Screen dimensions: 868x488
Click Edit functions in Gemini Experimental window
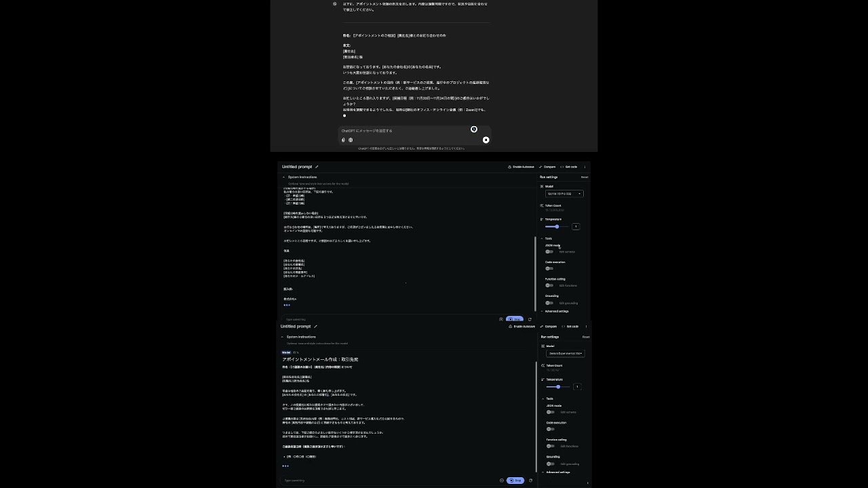570,446
